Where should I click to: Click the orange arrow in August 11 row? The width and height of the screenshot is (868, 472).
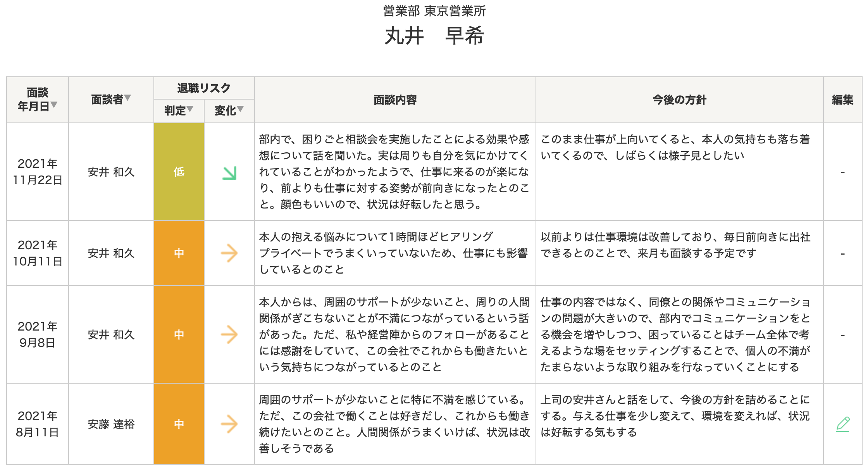tap(229, 424)
